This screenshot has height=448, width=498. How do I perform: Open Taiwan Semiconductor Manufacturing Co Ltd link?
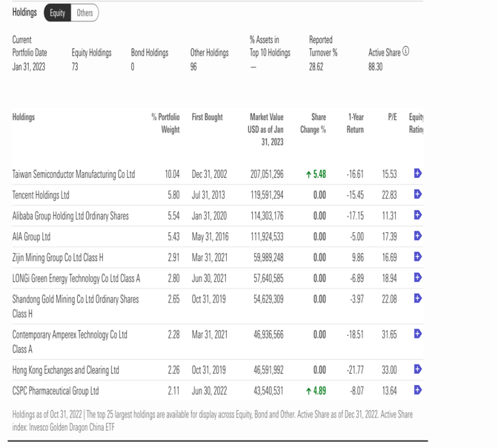pos(73,174)
